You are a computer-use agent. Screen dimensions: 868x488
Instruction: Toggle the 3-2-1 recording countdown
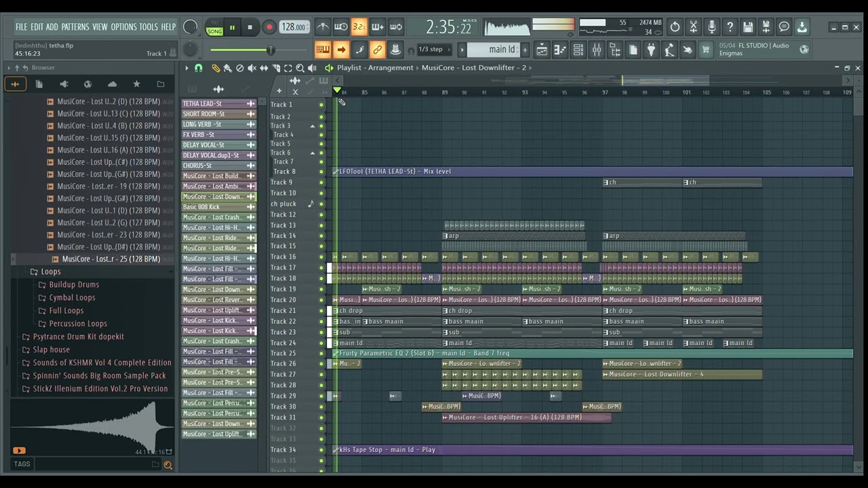pos(359,27)
